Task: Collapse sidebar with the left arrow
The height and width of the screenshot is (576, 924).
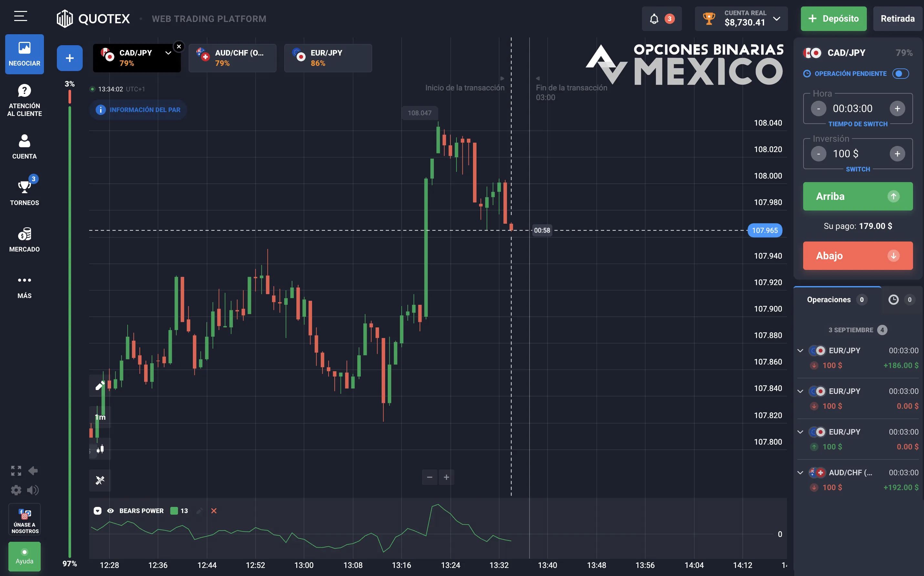Action: click(33, 470)
